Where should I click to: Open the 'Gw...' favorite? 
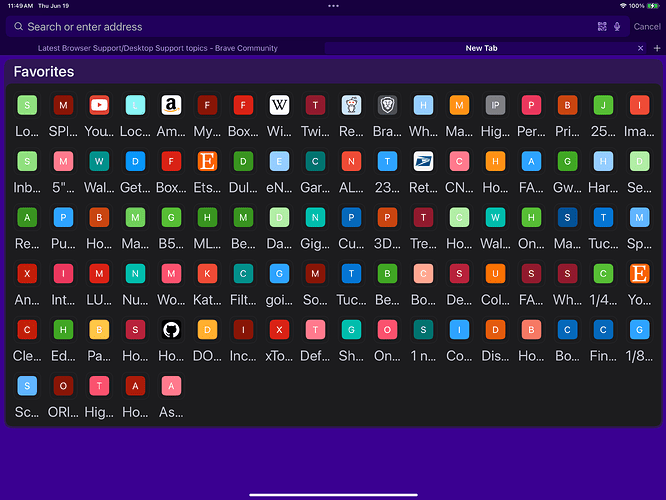pyautogui.click(x=567, y=161)
